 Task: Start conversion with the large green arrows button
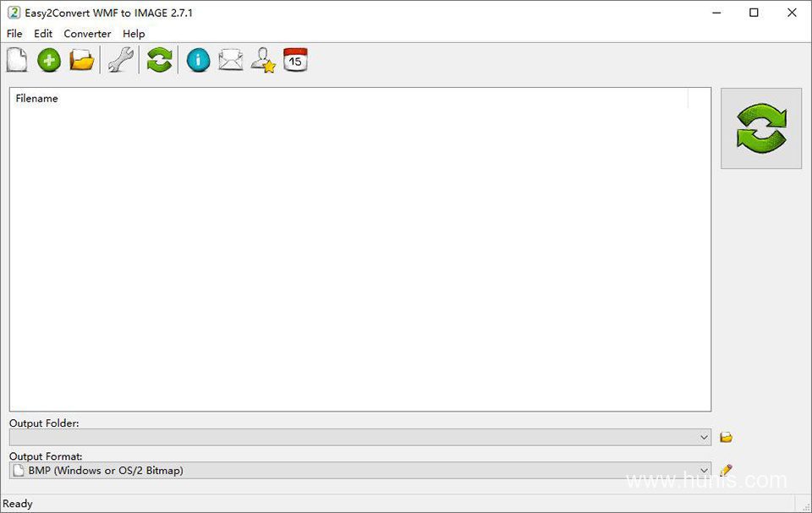(760, 128)
